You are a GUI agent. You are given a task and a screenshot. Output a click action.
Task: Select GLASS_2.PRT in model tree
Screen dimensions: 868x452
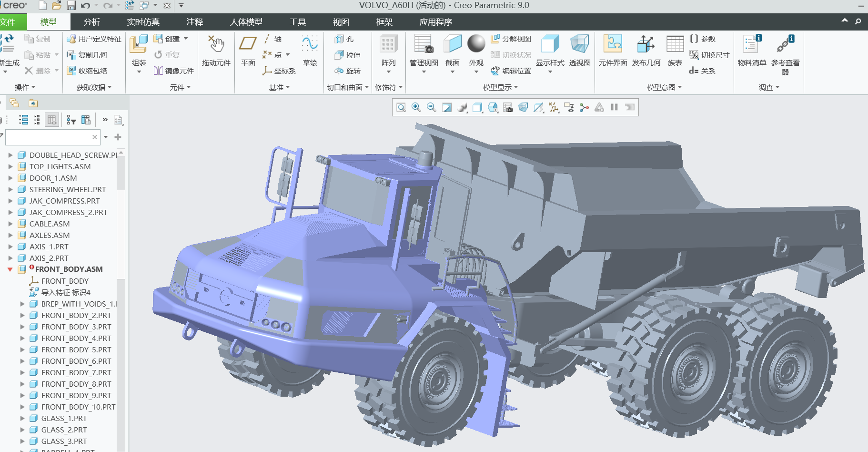point(64,430)
